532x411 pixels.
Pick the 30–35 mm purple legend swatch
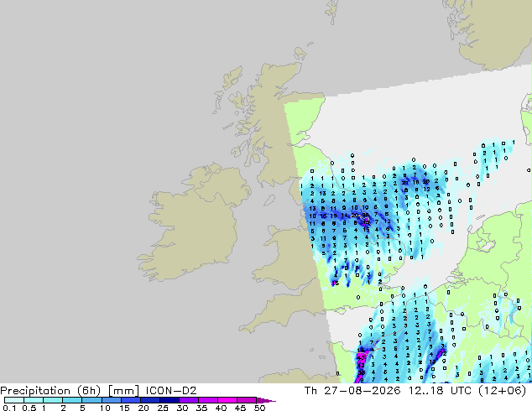(x=188, y=400)
